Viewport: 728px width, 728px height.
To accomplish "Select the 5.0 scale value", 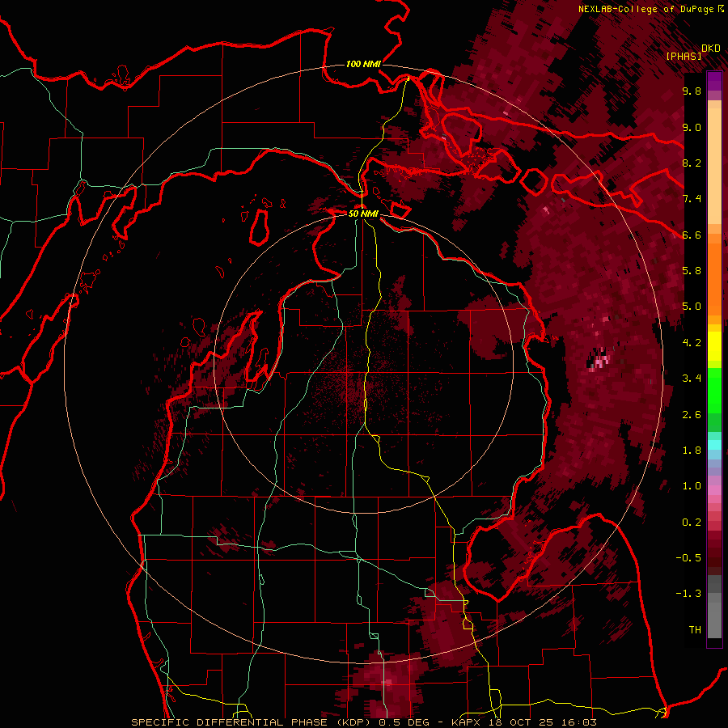I will [x=692, y=307].
